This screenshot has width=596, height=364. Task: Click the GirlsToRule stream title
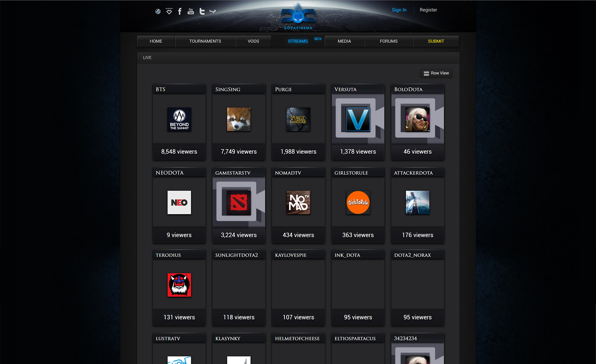click(x=351, y=173)
